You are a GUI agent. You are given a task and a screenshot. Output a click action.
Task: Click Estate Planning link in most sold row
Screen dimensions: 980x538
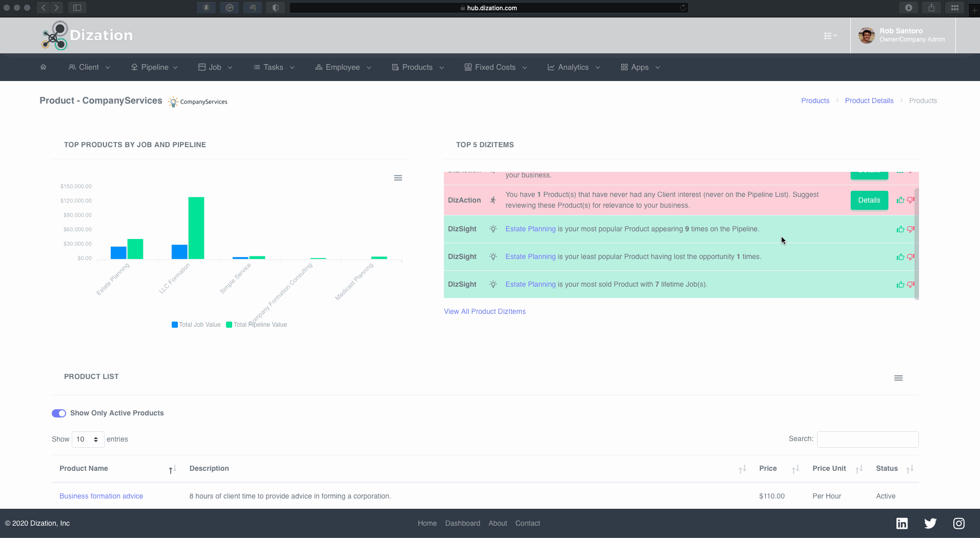pos(530,285)
